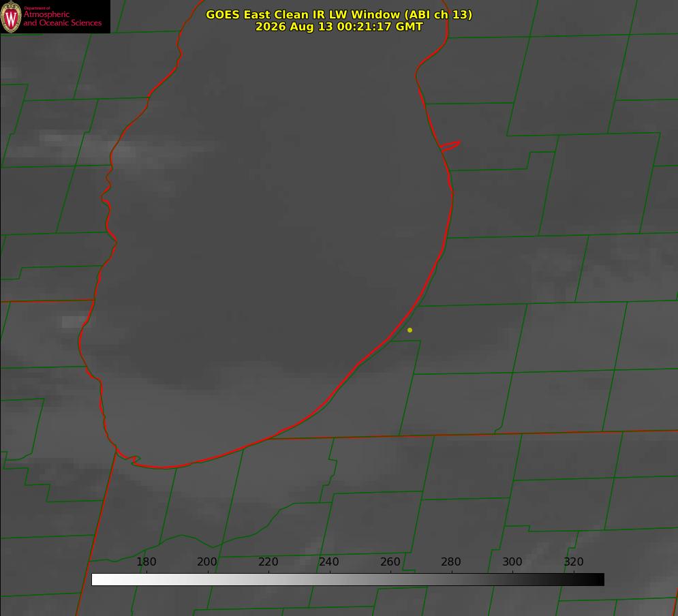Click the 240 label on colorbar
The width and height of the screenshot is (678, 616).
pos(329,561)
